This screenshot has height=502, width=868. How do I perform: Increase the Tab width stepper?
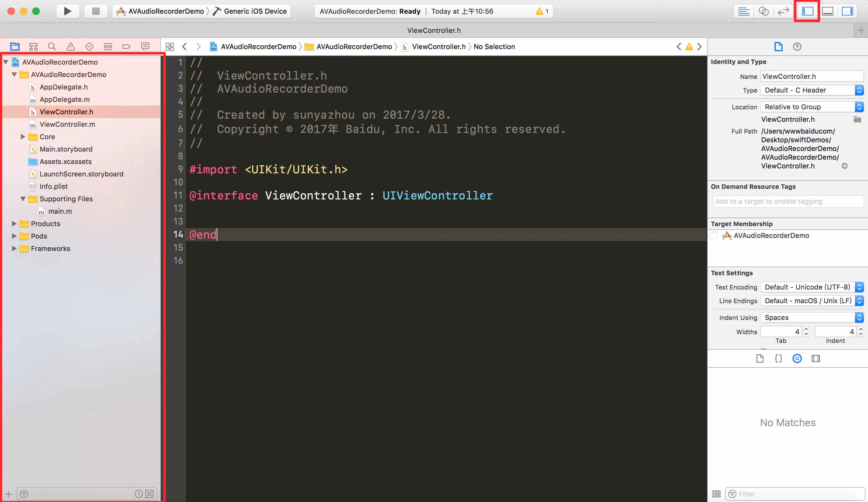point(806,329)
